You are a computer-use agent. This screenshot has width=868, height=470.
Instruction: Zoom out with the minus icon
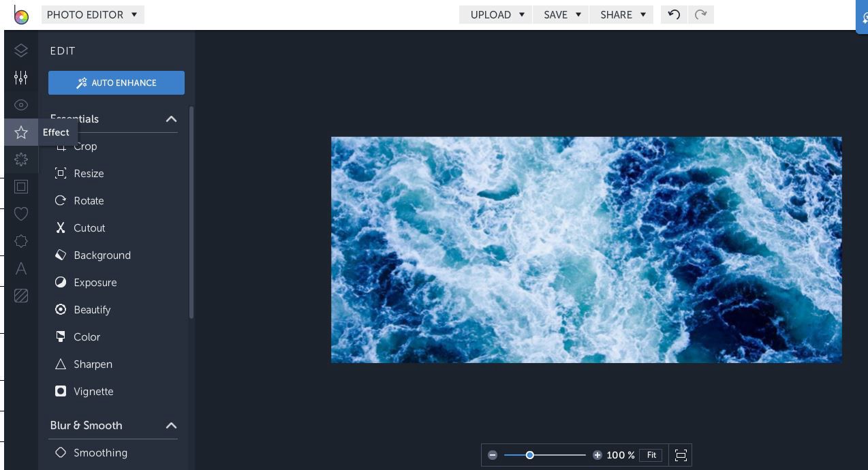click(493, 455)
